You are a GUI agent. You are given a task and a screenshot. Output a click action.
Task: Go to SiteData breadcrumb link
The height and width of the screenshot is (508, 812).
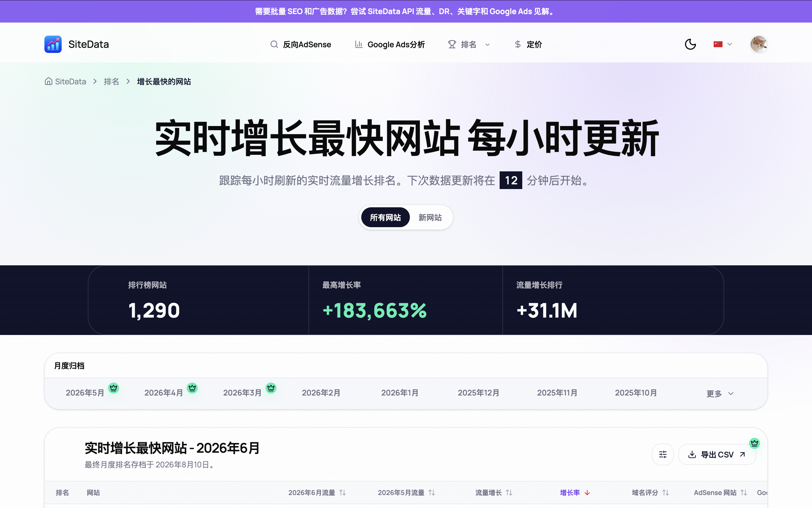(x=70, y=81)
